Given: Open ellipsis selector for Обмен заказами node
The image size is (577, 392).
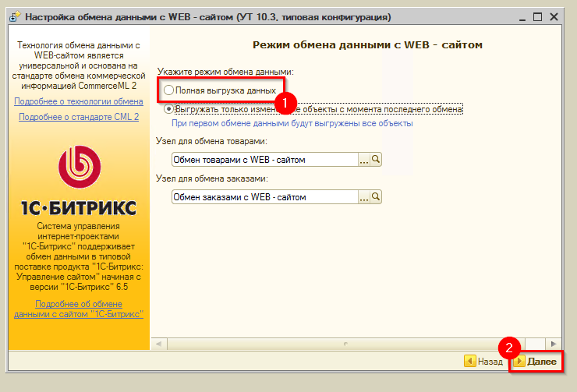Looking at the screenshot, I should 363,197.
